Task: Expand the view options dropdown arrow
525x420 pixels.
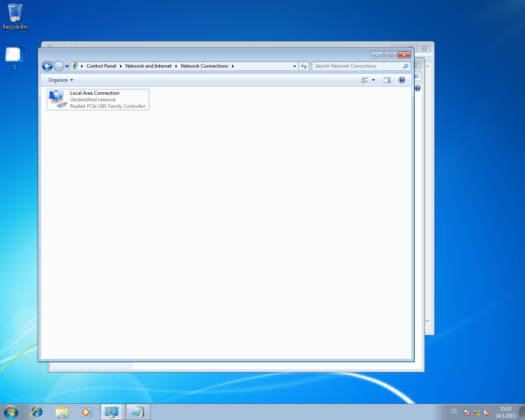Action: [373, 80]
